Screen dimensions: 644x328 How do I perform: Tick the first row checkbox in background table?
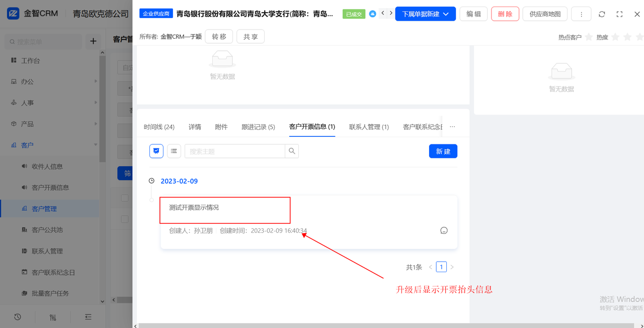125,198
